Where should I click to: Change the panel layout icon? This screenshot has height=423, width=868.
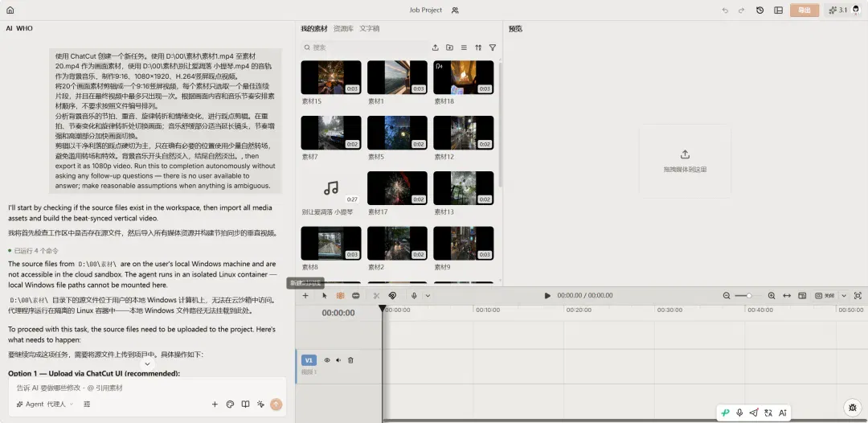point(778,10)
